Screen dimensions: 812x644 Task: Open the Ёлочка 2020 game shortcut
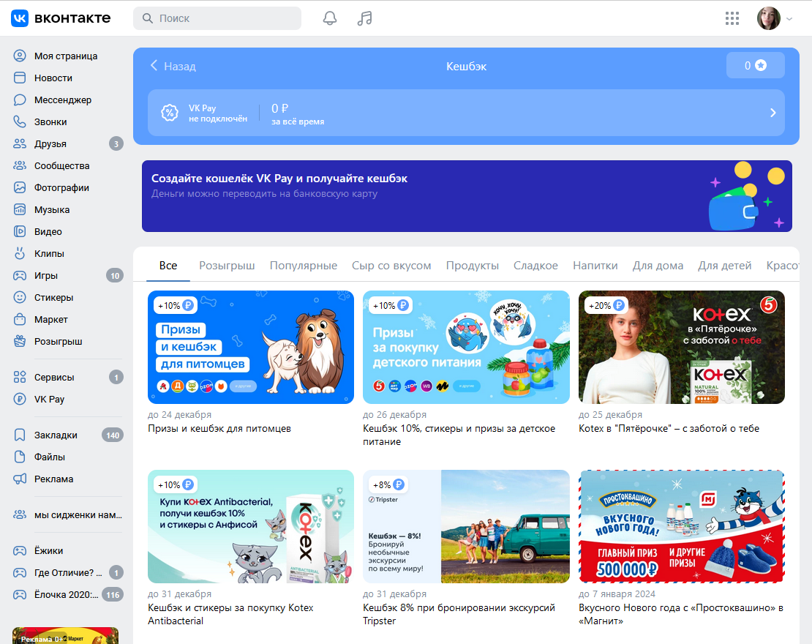[x=68, y=595]
